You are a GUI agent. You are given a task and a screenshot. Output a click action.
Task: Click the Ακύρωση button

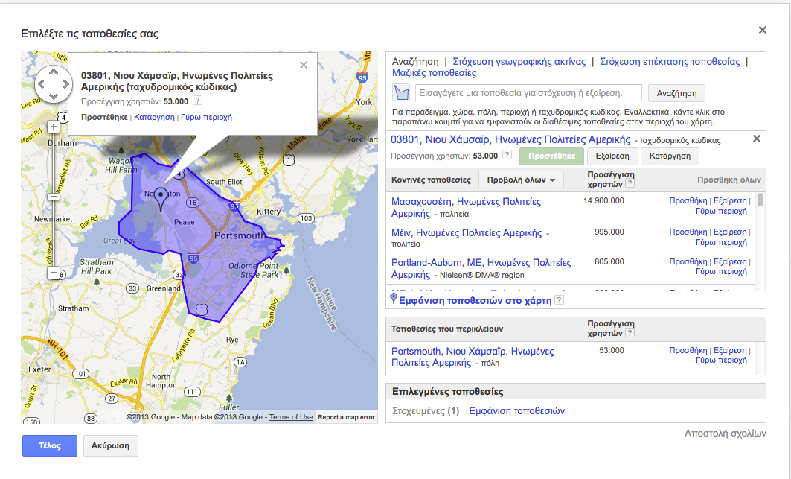click(x=110, y=446)
